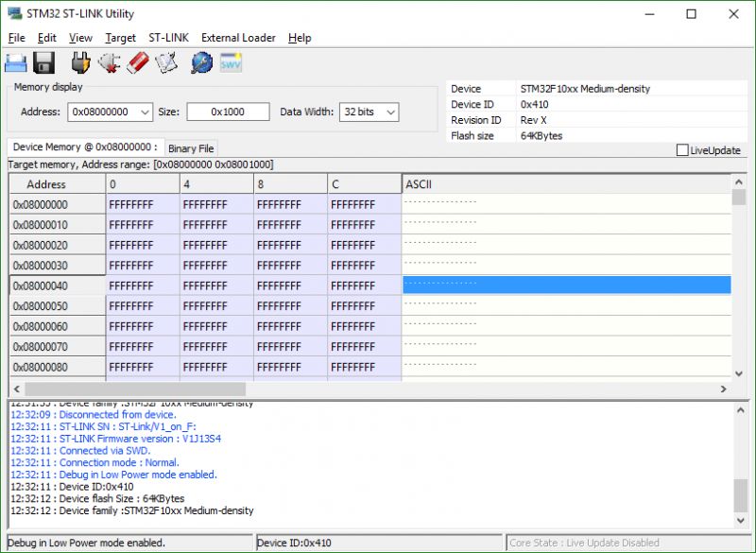Image resolution: width=756 pixels, height=553 pixels.
Task: Open the Edit menu
Action: [x=45, y=38]
